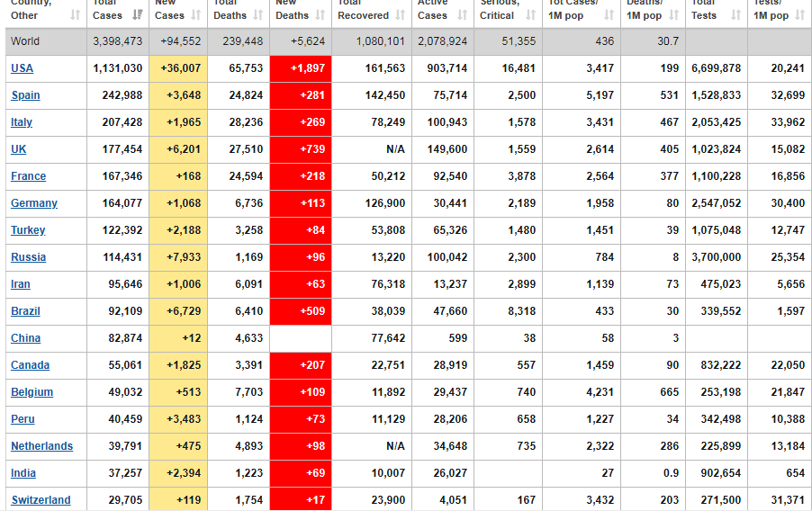Open the Switzerland country link

click(41, 499)
